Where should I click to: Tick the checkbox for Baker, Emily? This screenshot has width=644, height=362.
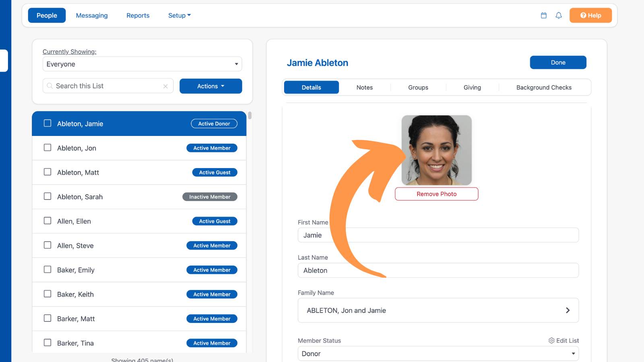coord(47,269)
